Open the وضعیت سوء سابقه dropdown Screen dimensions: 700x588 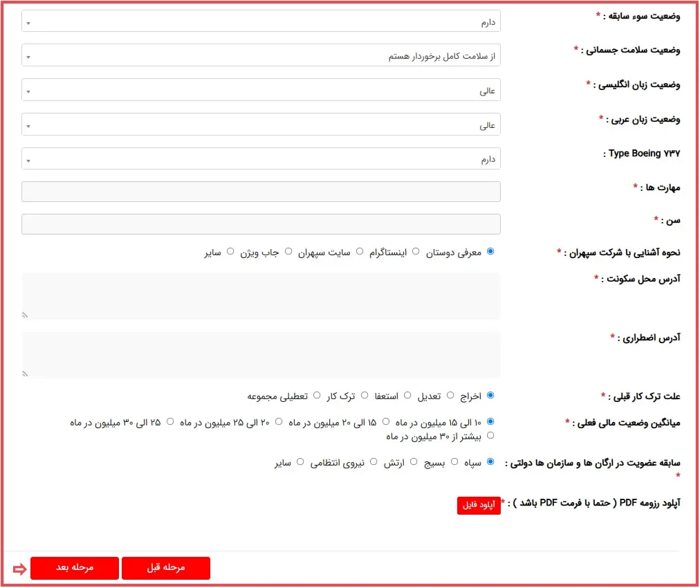pos(261,21)
